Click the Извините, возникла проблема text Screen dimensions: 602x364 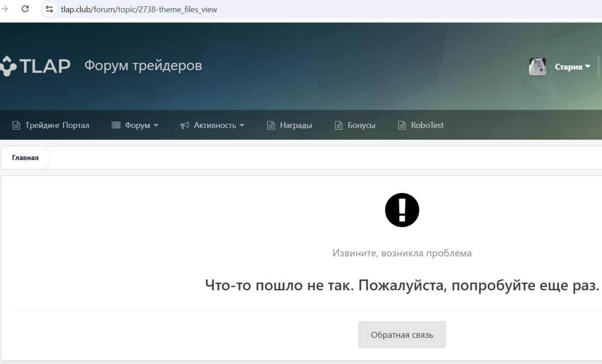pyautogui.click(x=402, y=253)
